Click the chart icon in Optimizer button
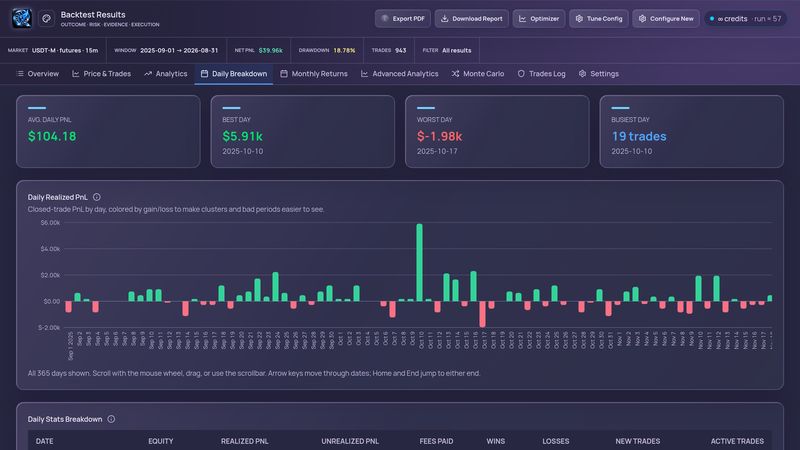The height and width of the screenshot is (450, 800). [522, 18]
